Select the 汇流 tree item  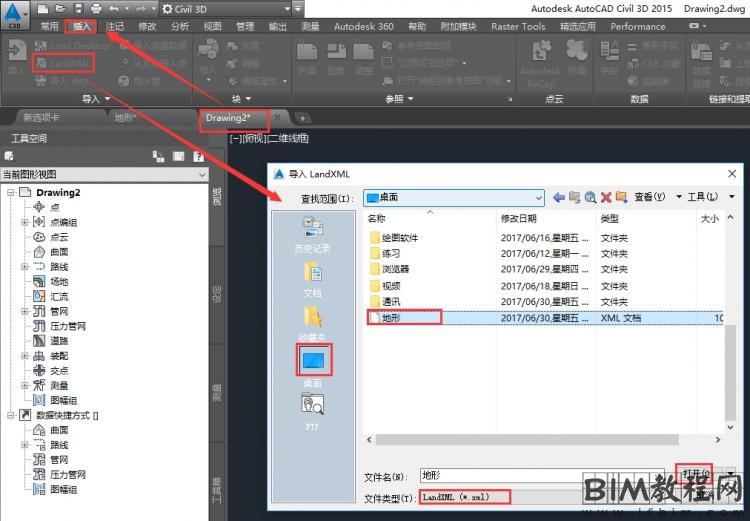tap(59, 296)
